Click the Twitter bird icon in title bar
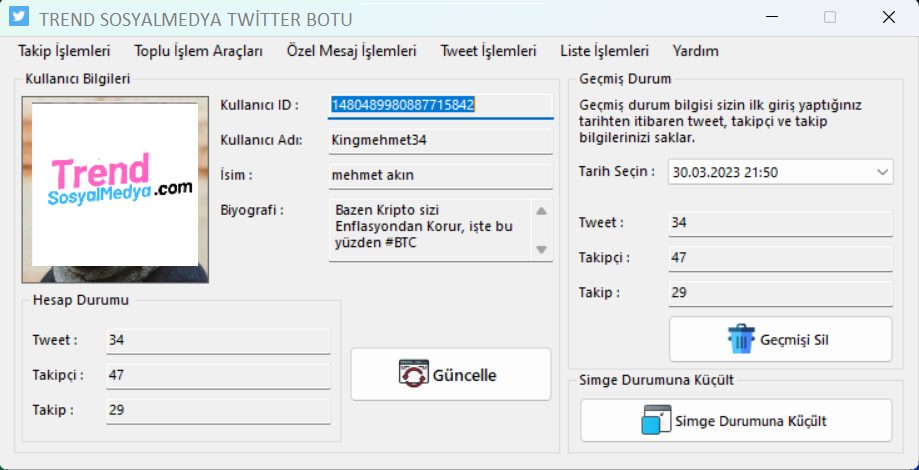The width and height of the screenshot is (919, 470). point(17,17)
